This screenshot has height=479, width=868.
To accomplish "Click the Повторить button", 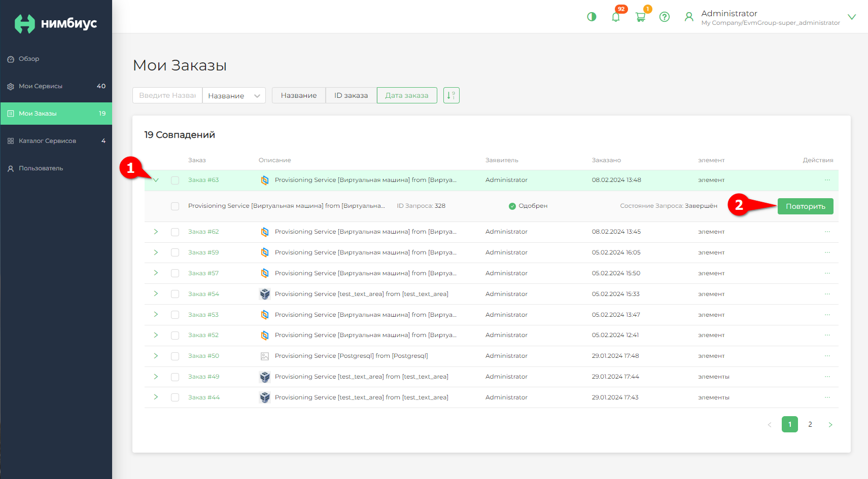I will click(x=806, y=206).
